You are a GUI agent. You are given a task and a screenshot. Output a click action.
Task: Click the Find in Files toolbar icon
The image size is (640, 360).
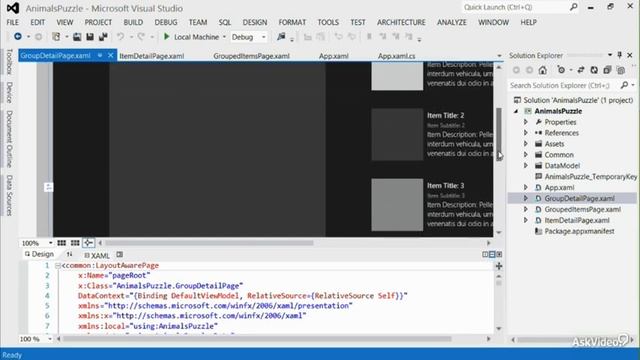tap(281, 37)
